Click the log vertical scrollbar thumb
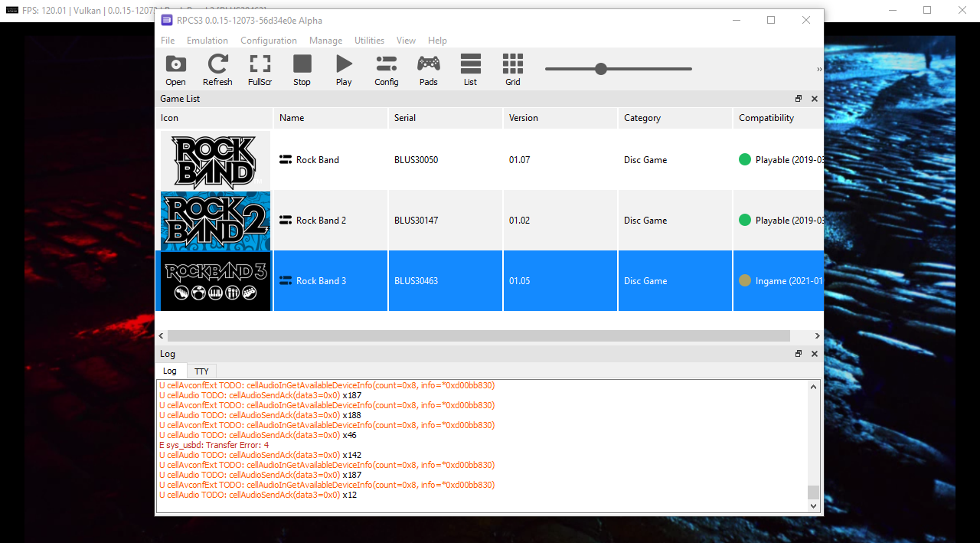The height and width of the screenshot is (543, 980). click(x=813, y=492)
